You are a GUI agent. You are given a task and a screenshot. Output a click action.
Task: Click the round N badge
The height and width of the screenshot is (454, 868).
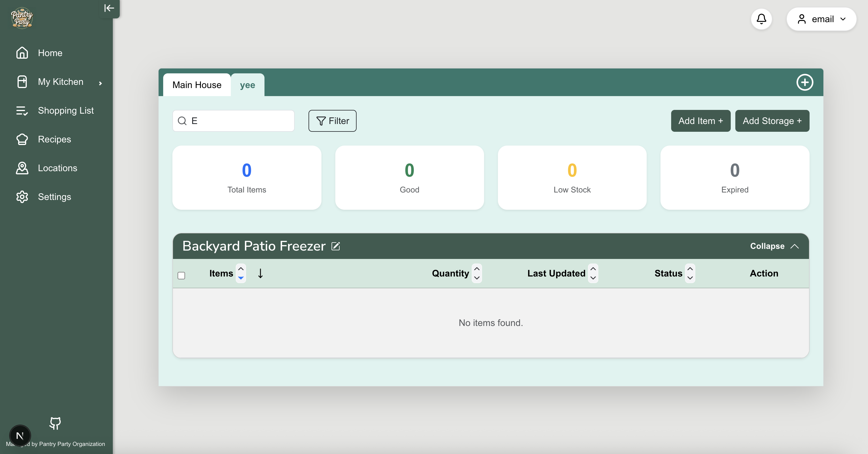point(20,436)
